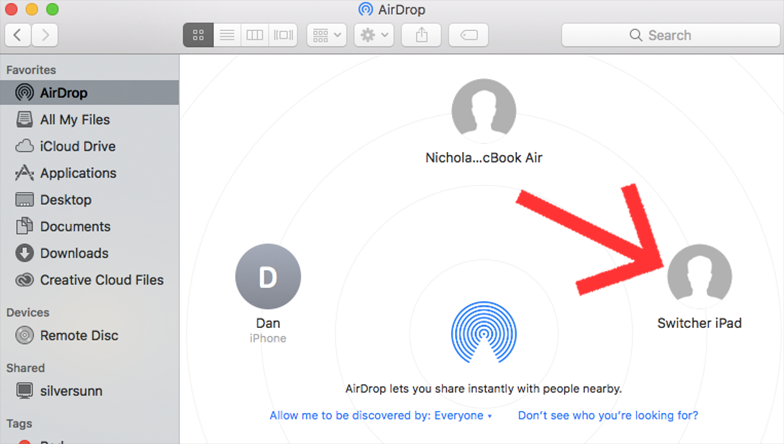Switch to list view in toolbar
The width and height of the screenshot is (784, 444).
click(227, 35)
